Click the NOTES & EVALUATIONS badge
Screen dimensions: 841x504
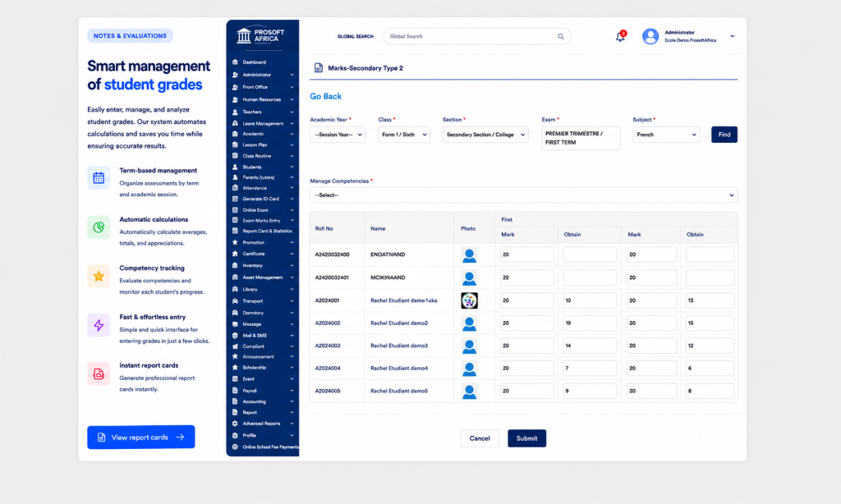click(x=130, y=36)
